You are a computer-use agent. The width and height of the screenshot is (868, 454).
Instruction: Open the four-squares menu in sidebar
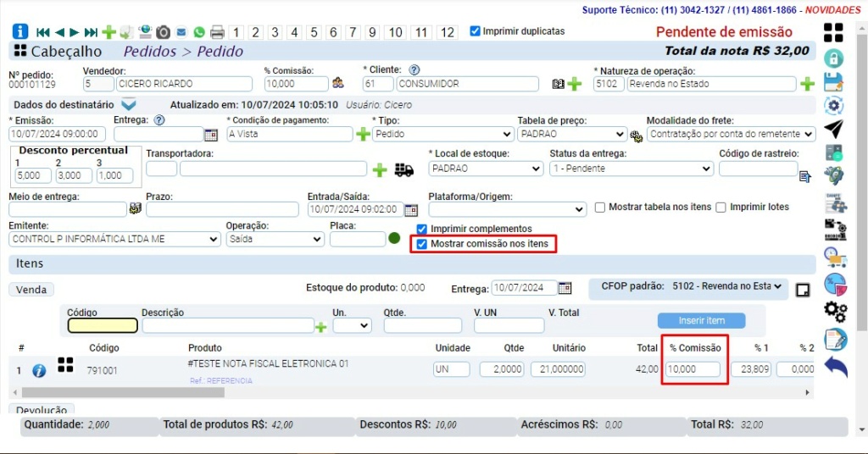click(833, 33)
